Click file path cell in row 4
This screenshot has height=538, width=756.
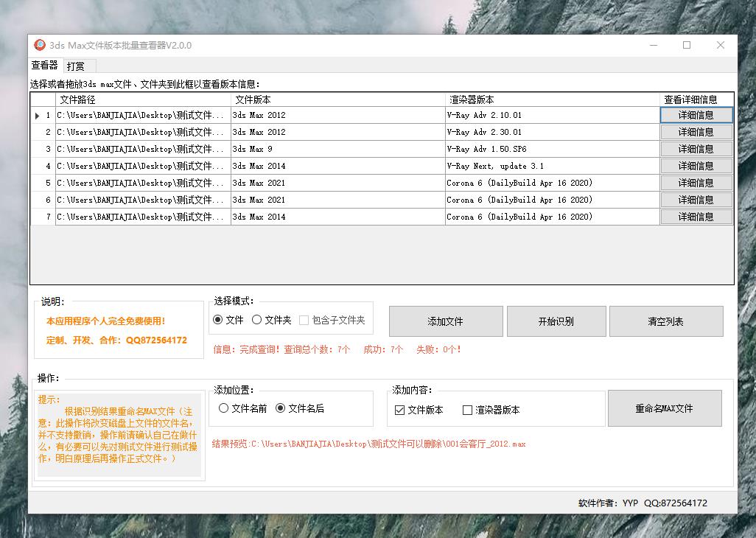(x=143, y=166)
